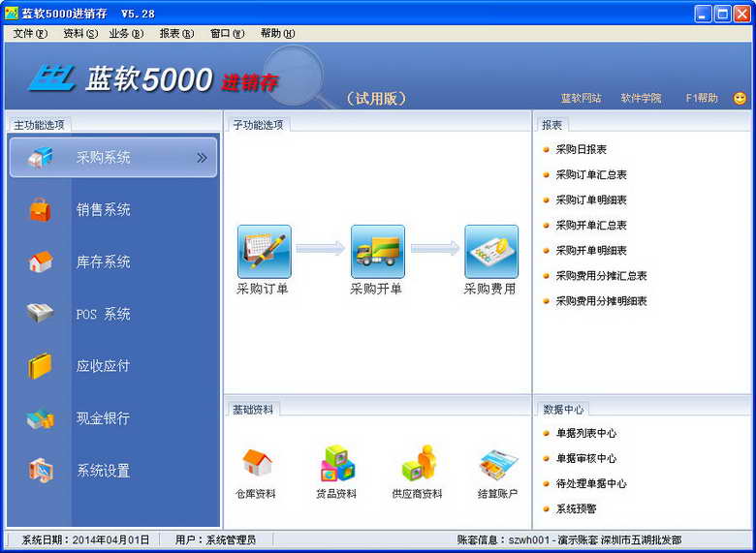Click the POS 系统 register icon
Image resolution: width=756 pixels, height=553 pixels.
pyautogui.click(x=40, y=313)
